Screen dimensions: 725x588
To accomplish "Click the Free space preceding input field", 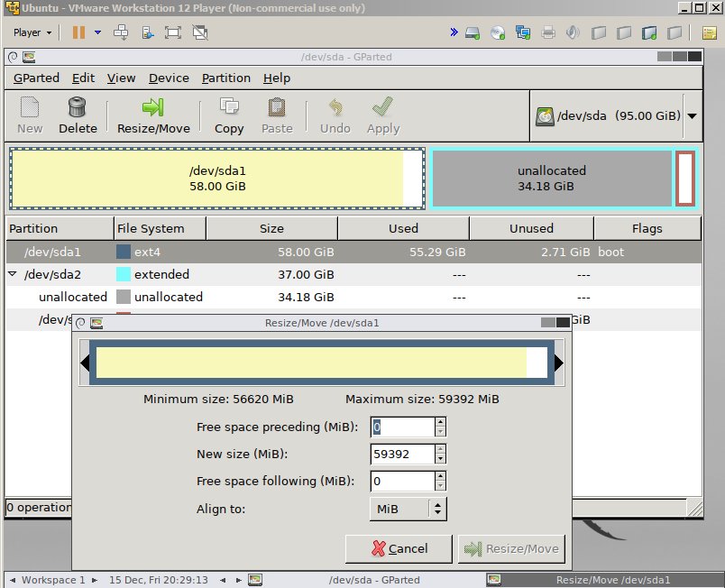I will (x=403, y=427).
